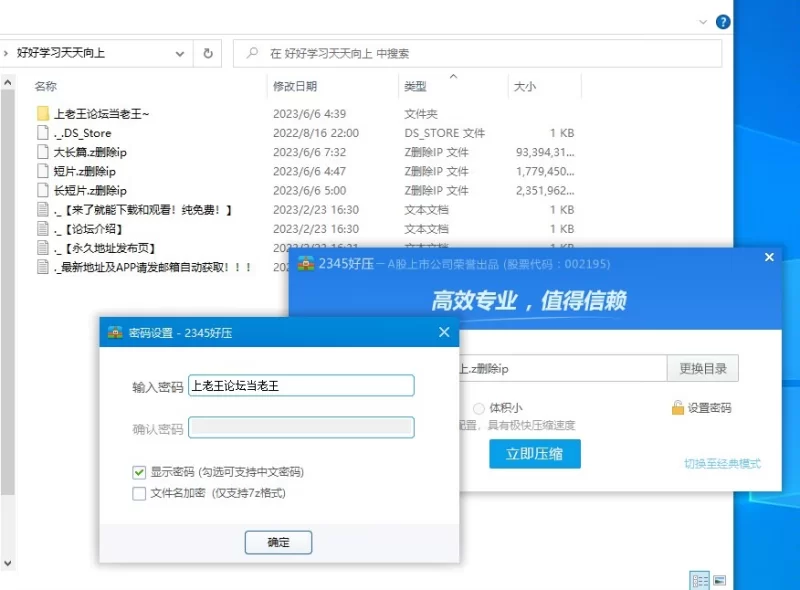Click the sort chevron above the 类型 column

click(x=454, y=76)
